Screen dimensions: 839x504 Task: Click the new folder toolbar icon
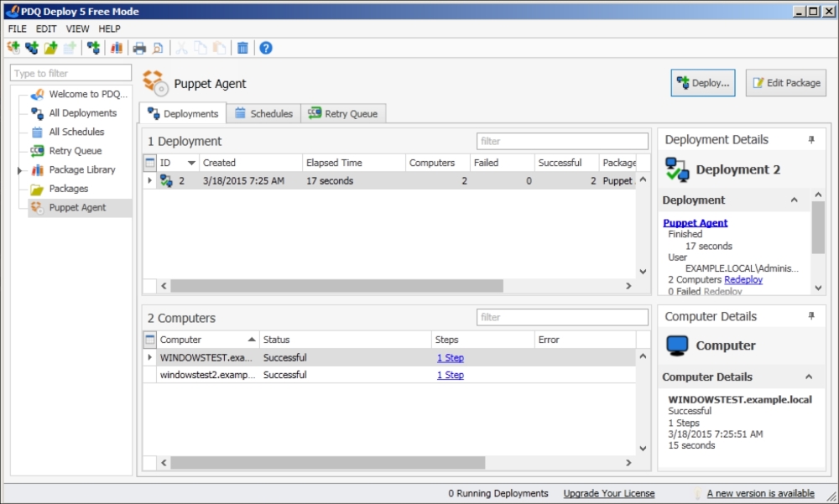[x=50, y=48]
